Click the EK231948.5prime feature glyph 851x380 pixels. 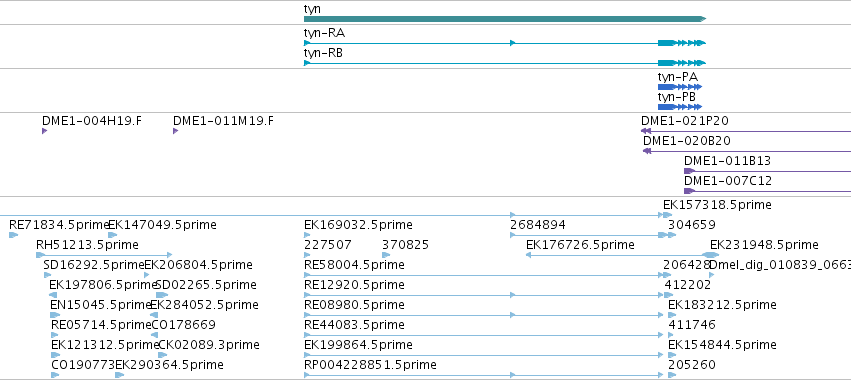(710, 255)
